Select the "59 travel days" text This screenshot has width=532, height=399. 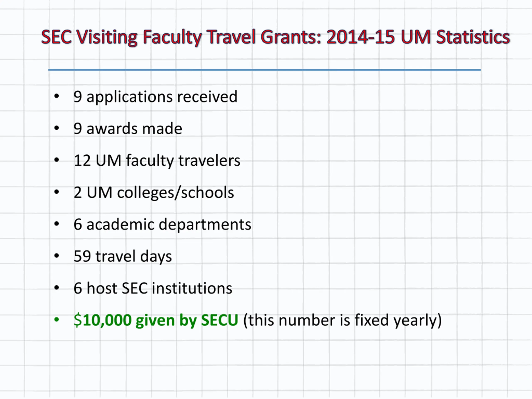tap(123, 257)
